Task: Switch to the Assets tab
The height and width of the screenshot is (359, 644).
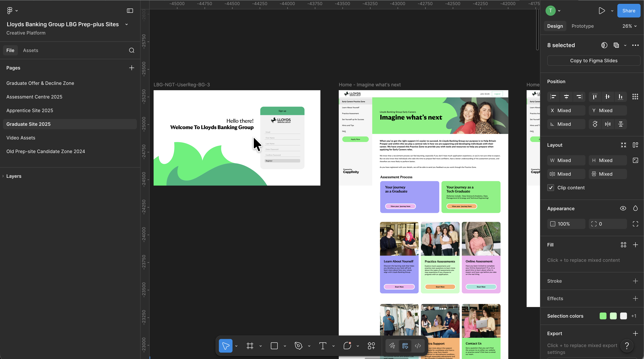Action: point(31,50)
